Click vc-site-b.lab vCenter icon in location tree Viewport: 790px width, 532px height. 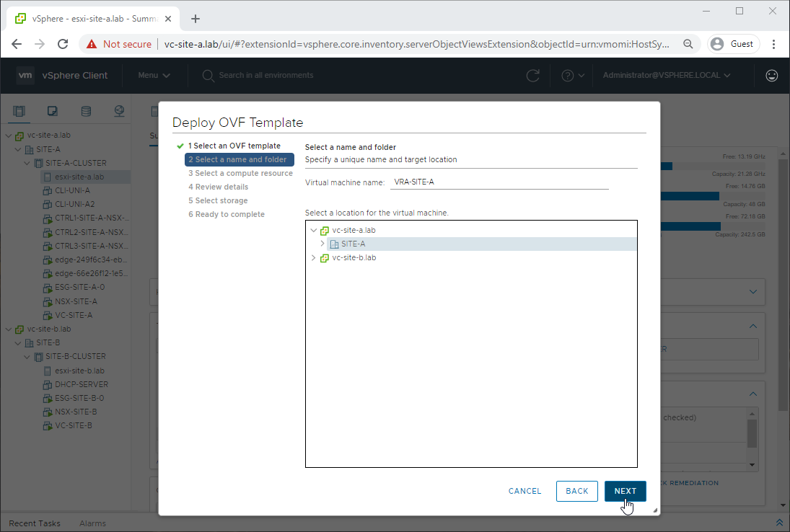[x=325, y=258]
